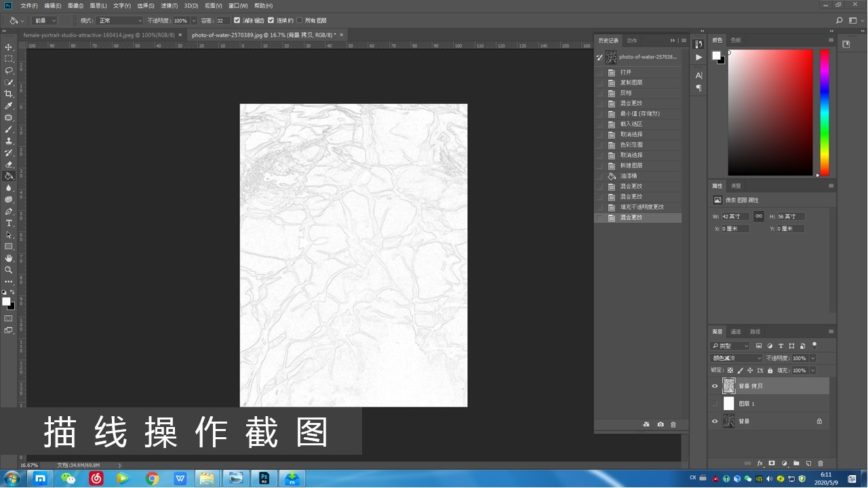The image size is (868, 488).
Task: Select the Eraser tool
Action: (9, 164)
